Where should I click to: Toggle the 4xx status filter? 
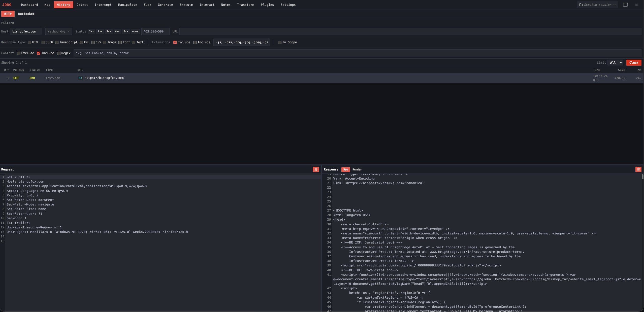(x=117, y=31)
